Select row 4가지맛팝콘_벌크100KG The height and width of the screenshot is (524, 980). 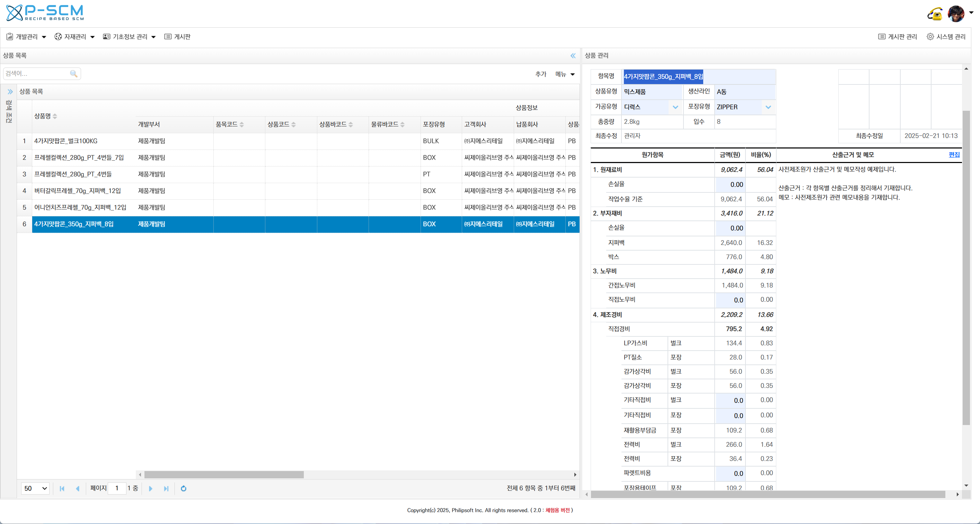coord(298,141)
